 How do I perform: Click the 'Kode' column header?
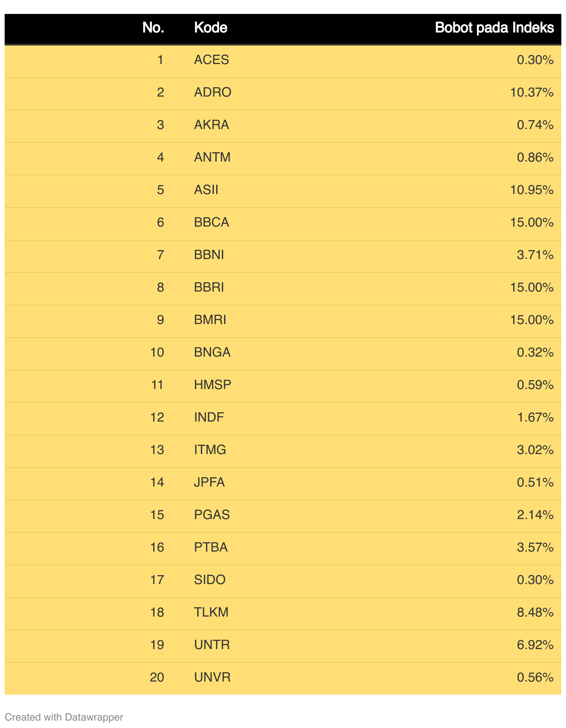pyautogui.click(x=211, y=28)
